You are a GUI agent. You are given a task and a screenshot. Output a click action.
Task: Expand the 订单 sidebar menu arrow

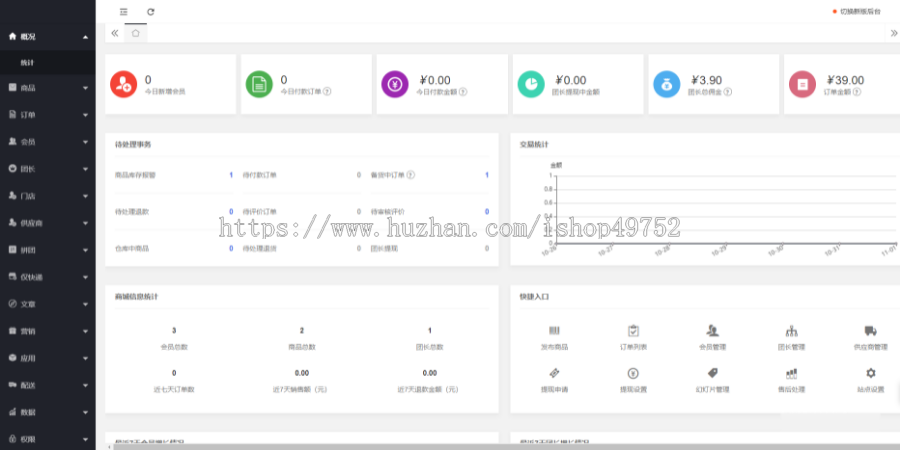coord(86,115)
